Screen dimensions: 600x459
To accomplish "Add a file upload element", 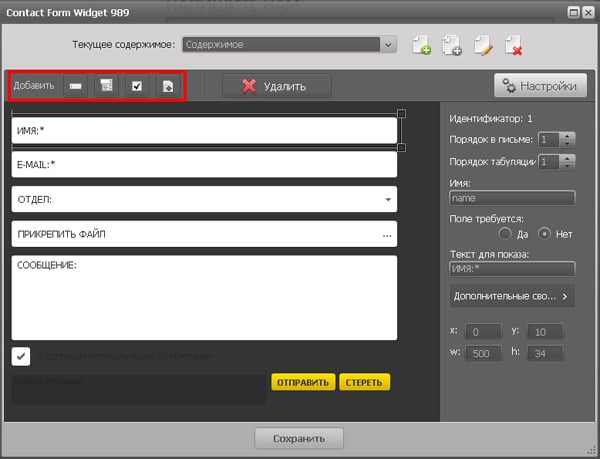I will pos(168,86).
